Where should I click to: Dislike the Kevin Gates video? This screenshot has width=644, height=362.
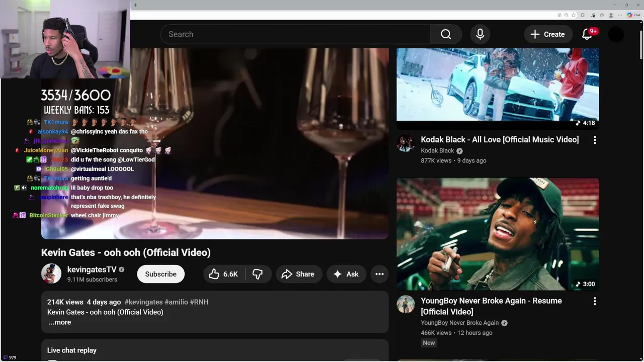coord(258,274)
